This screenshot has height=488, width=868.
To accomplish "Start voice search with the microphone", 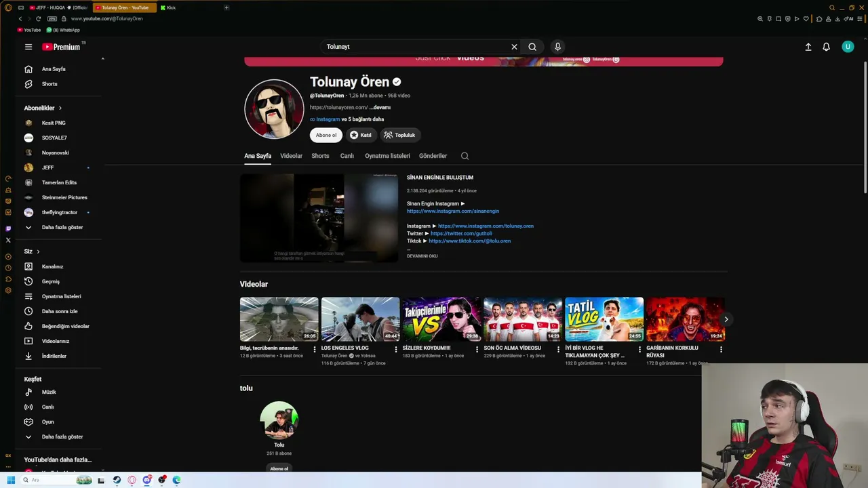I will pos(557,47).
